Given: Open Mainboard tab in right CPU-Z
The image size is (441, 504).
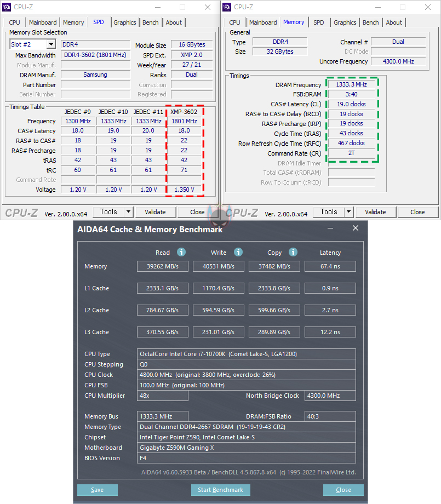Looking at the screenshot, I should pos(263,22).
